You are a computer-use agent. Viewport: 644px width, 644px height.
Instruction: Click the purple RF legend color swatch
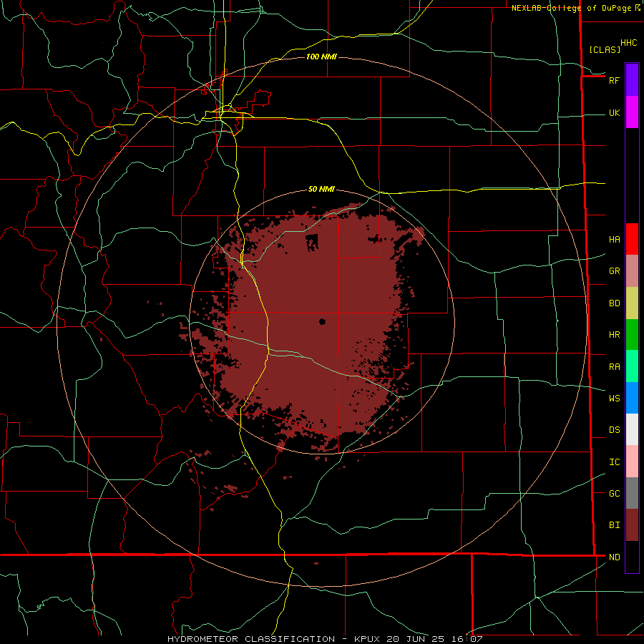point(632,80)
